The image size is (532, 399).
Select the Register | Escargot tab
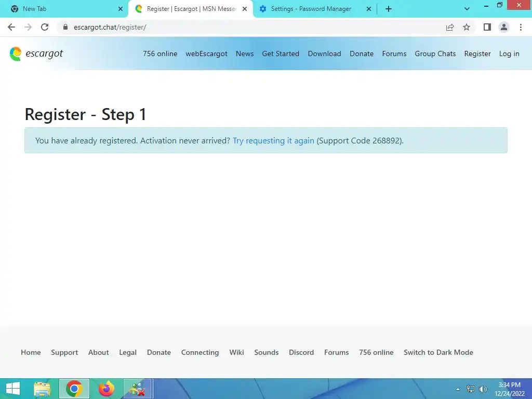coord(191,9)
